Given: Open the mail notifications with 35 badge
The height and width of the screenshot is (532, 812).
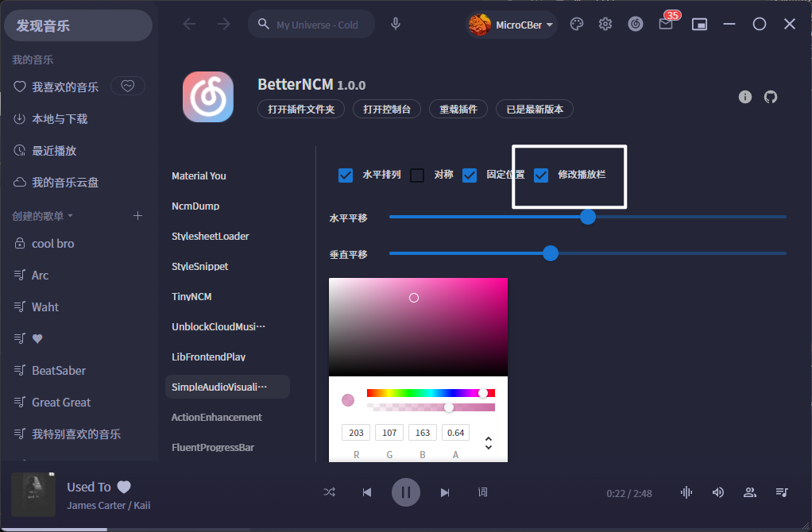Looking at the screenshot, I should coord(665,25).
